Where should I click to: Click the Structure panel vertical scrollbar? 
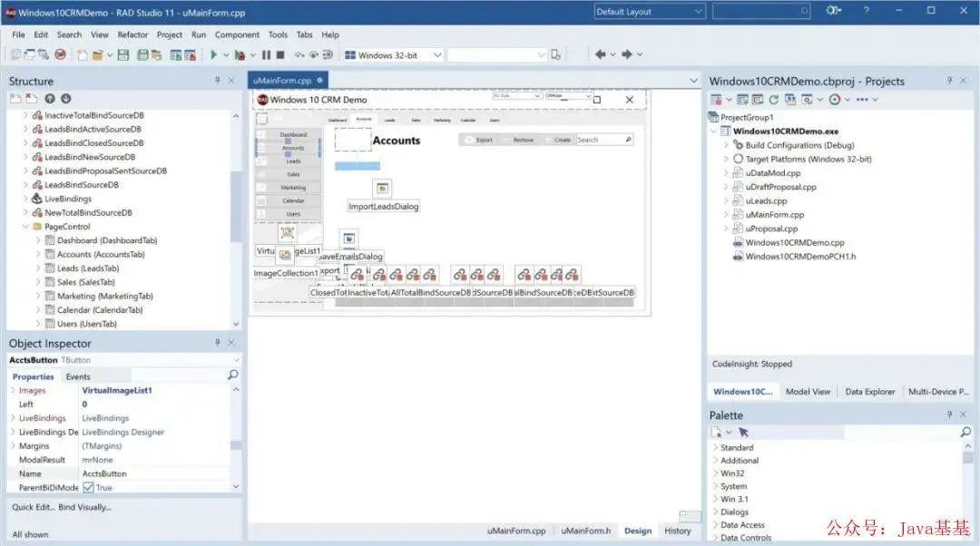[x=236, y=206]
